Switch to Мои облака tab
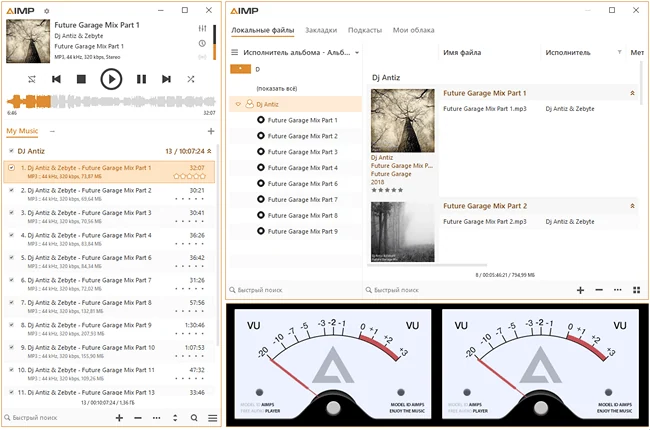The width and height of the screenshot is (650, 430). pyautogui.click(x=413, y=30)
